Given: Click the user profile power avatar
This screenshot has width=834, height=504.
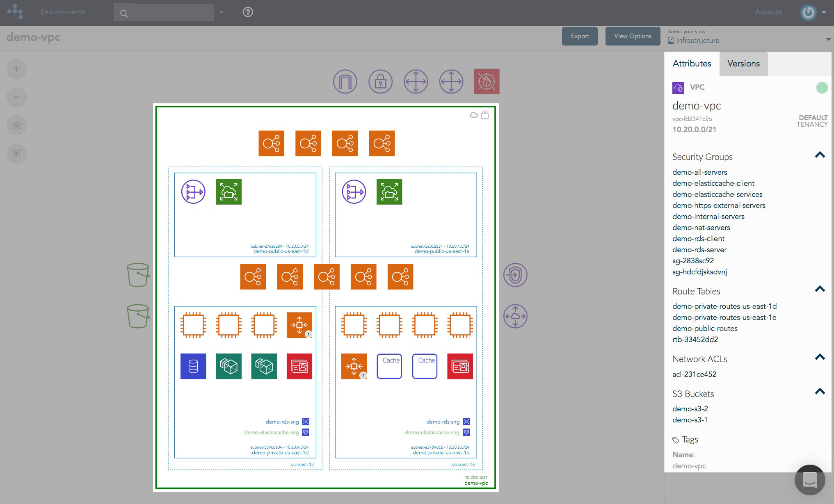Looking at the screenshot, I should pyautogui.click(x=809, y=12).
